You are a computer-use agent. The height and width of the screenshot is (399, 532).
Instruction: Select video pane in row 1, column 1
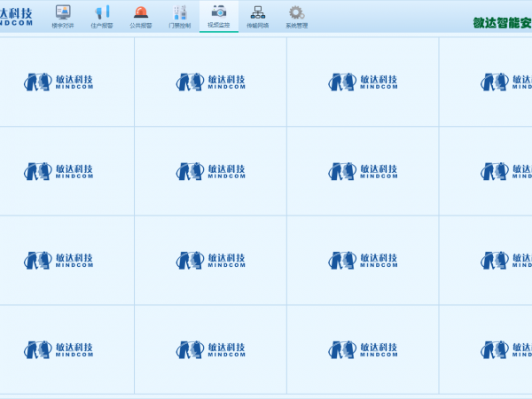click(66, 82)
